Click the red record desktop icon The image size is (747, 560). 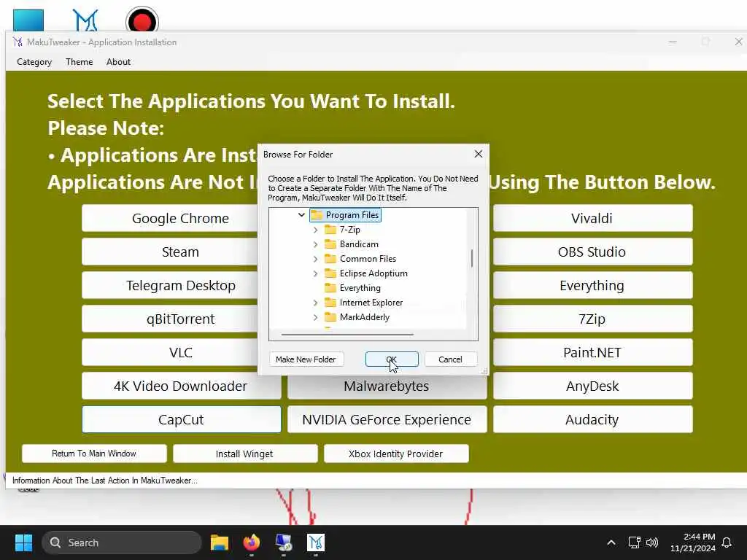pos(142,21)
